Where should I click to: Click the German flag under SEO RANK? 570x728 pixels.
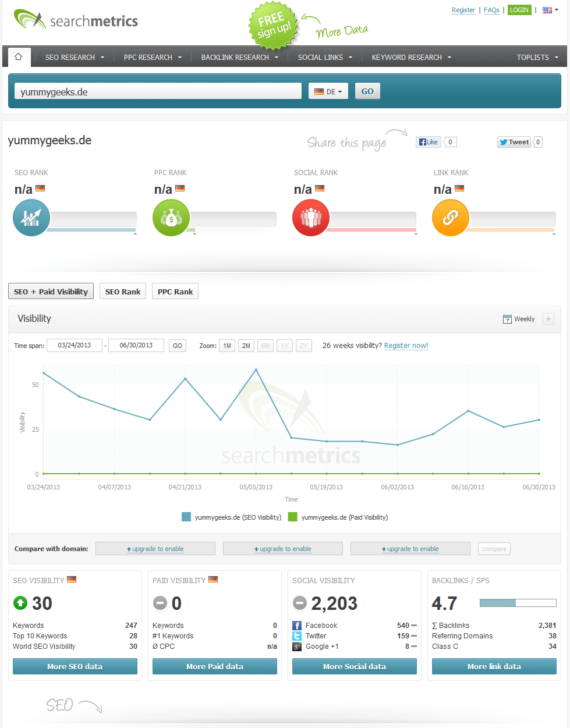40,189
